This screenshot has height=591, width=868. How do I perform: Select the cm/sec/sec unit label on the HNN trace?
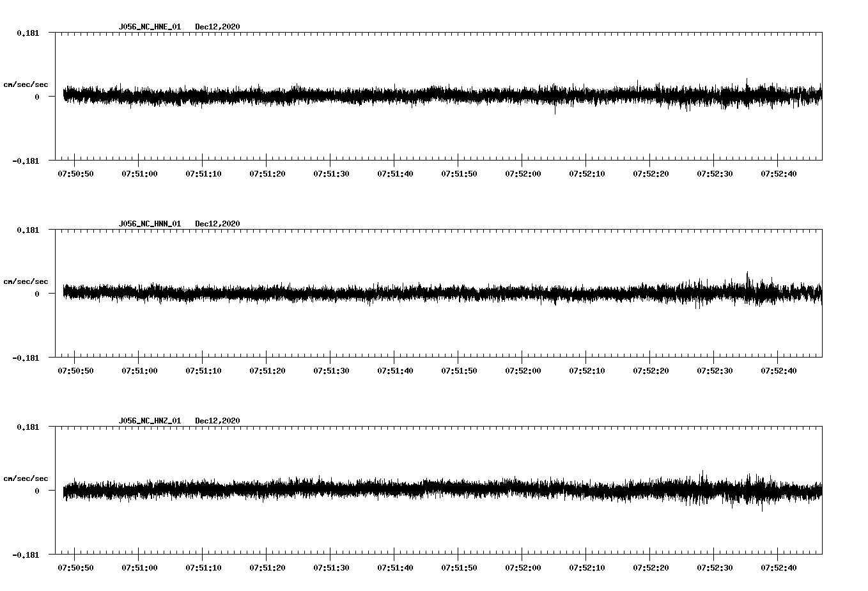[26, 280]
